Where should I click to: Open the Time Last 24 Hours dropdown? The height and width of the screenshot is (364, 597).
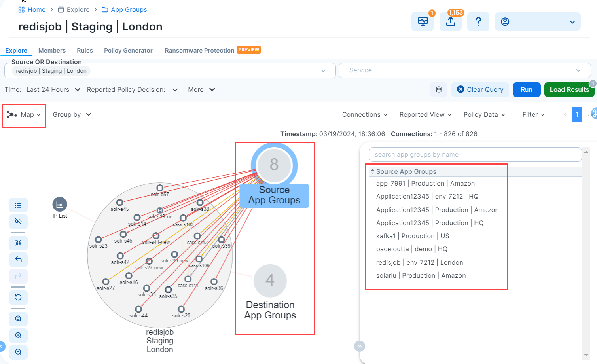(53, 90)
